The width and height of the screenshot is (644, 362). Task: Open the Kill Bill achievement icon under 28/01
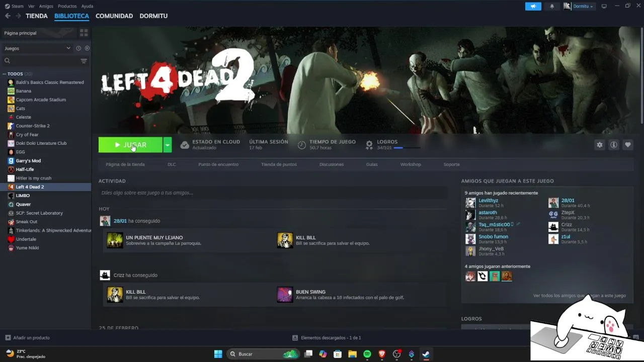click(285, 240)
